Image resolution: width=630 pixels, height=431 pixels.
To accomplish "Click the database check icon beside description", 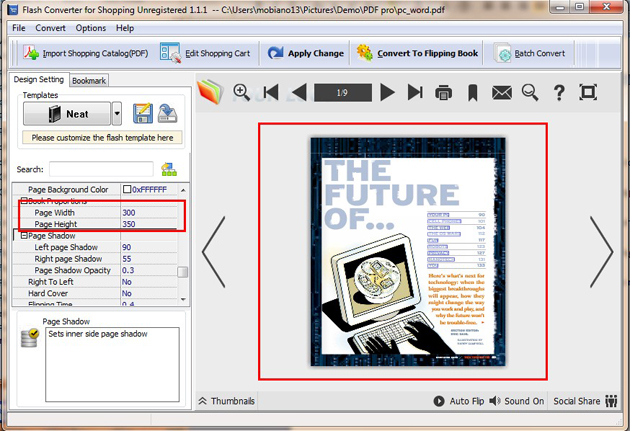I will pos(30,338).
